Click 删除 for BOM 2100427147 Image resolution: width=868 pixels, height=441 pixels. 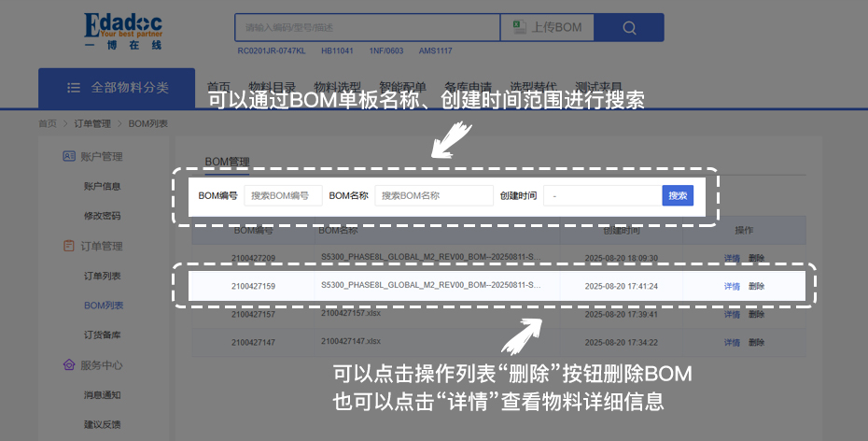[x=756, y=342]
